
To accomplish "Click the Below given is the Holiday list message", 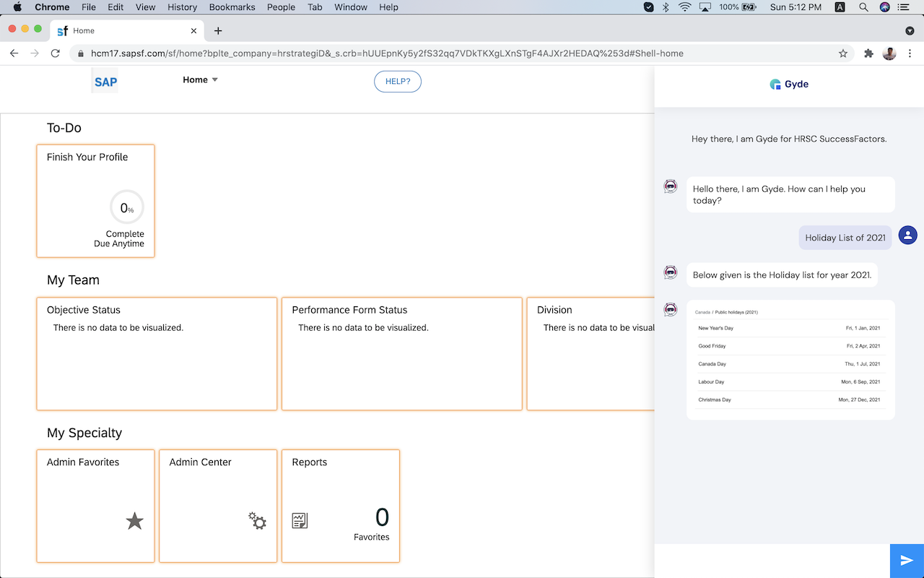I will [x=782, y=275].
